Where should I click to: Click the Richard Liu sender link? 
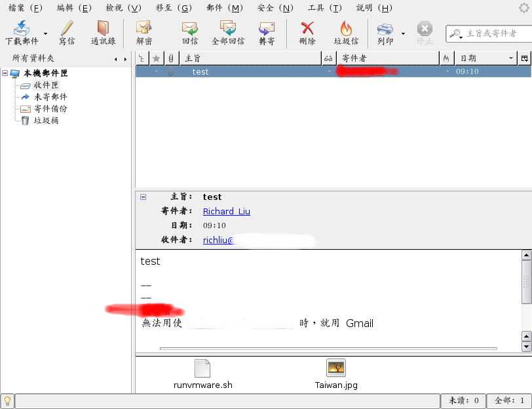click(x=226, y=211)
